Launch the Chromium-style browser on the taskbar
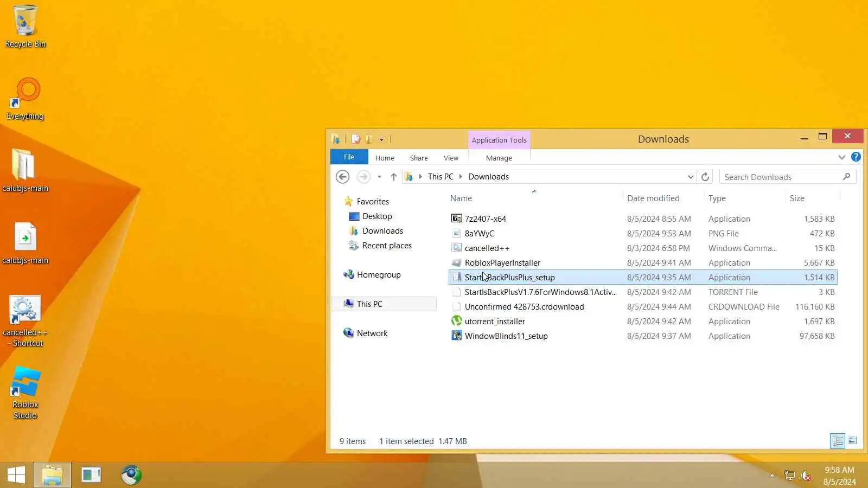Viewport: 868px width, 488px height. pos(131,475)
